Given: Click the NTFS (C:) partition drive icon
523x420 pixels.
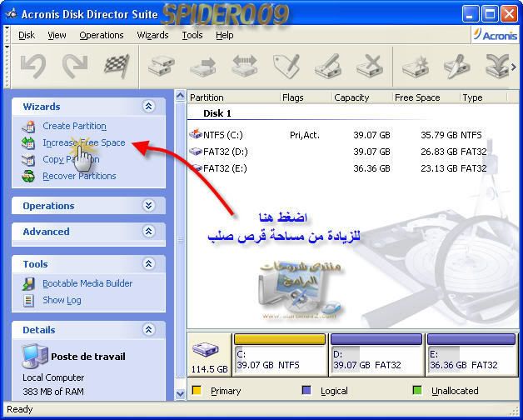Looking at the screenshot, I should click(196, 134).
